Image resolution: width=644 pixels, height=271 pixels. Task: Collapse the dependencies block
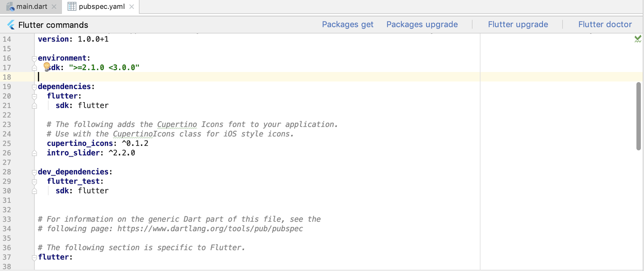tap(35, 87)
